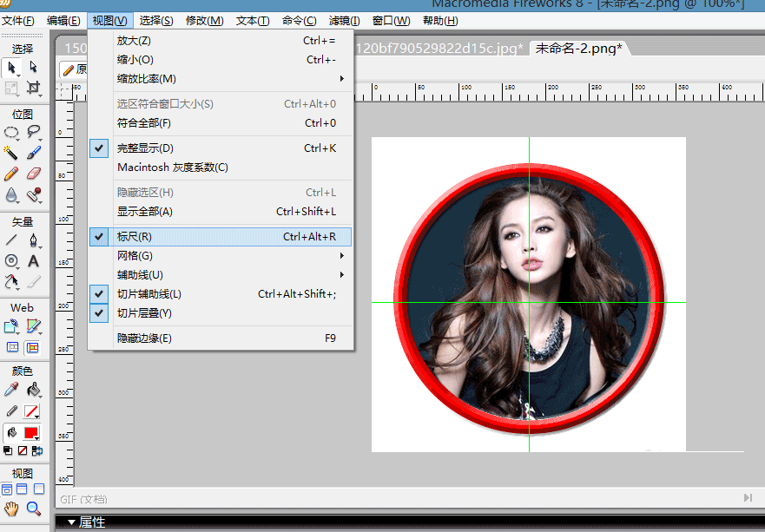
Task: Select the Zoom magnifier tool
Action: (x=34, y=509)
